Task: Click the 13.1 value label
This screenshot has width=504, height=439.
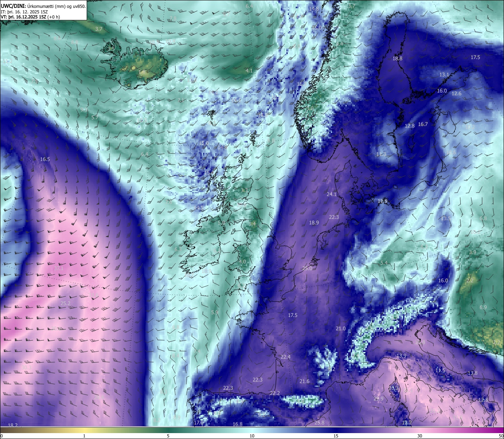Action: tap(444, 74)
